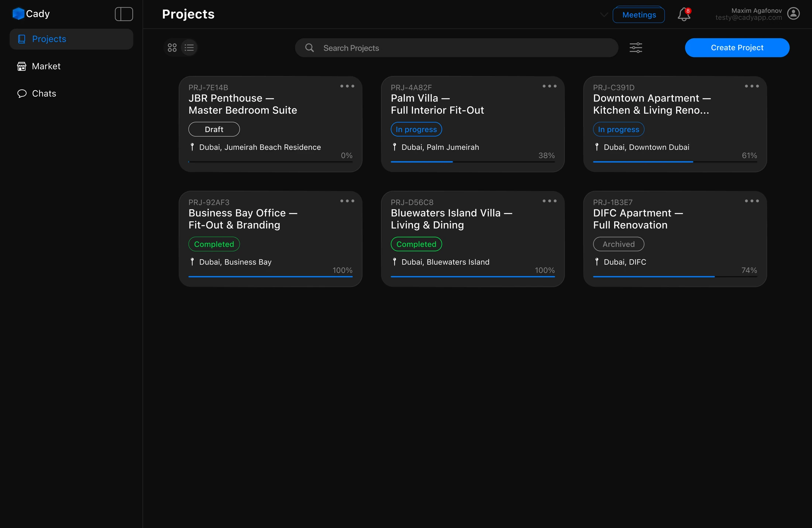
Task: Click the Downtown Apartment 61% progress bar
Action: pos(675,162)
